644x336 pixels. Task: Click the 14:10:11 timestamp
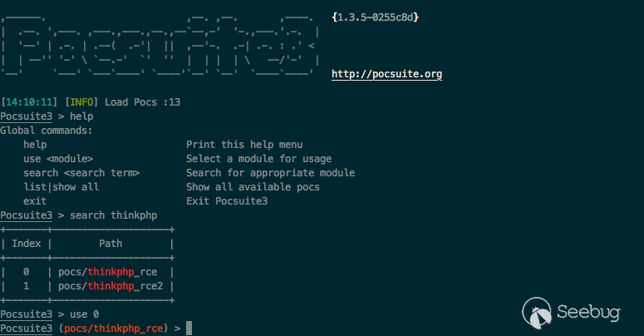click(x=29, y=102)
